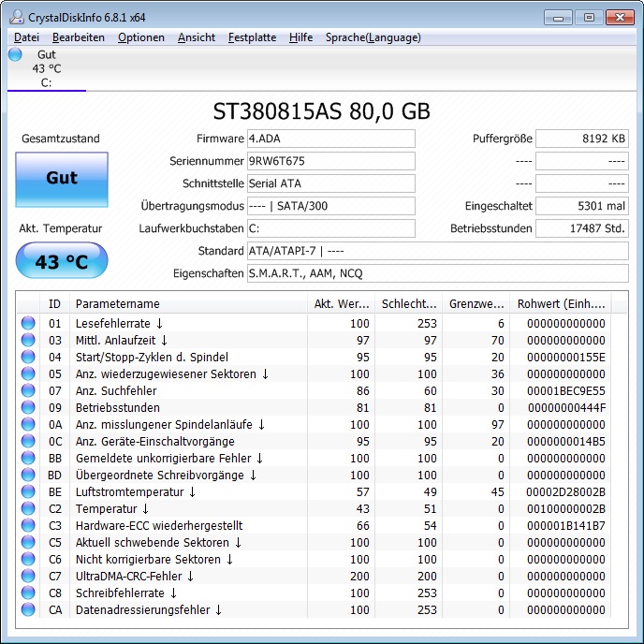This screenshot has width=644, height=644.
Task: Click raw value 00002D28002B
Action: 565,492
